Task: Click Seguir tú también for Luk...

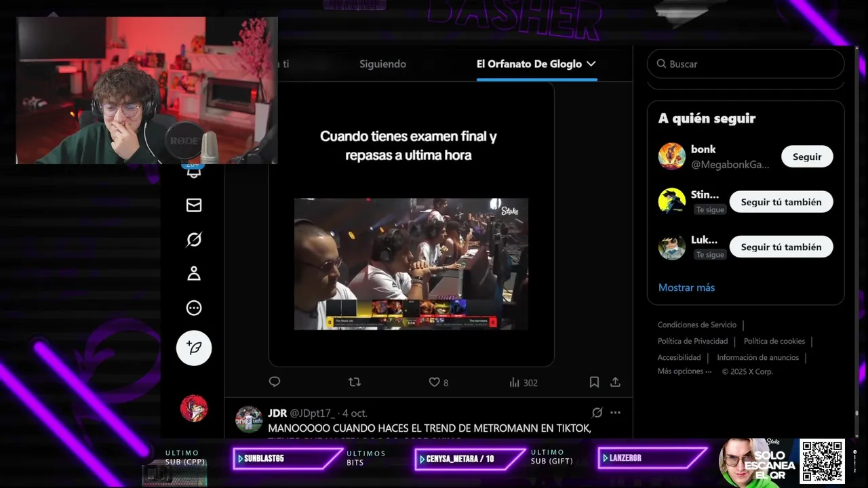Action: tap(781, 247)
